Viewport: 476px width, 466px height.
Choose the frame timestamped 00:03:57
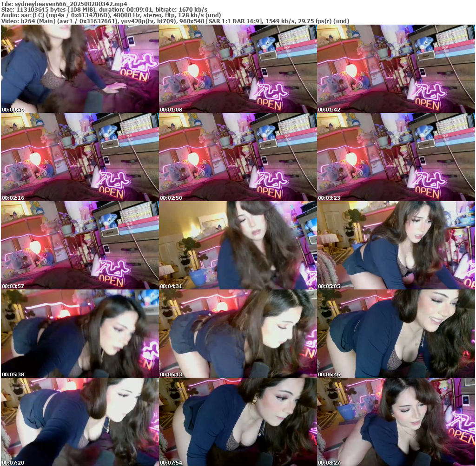pos(80,245)
